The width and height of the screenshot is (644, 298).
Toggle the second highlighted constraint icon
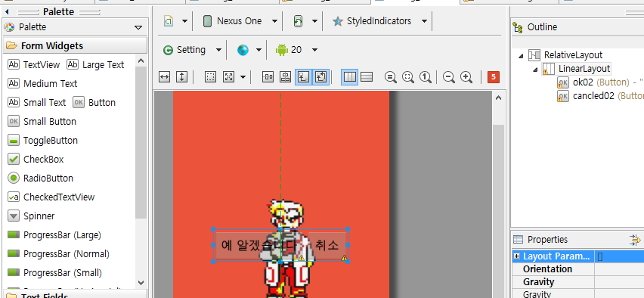320,77
